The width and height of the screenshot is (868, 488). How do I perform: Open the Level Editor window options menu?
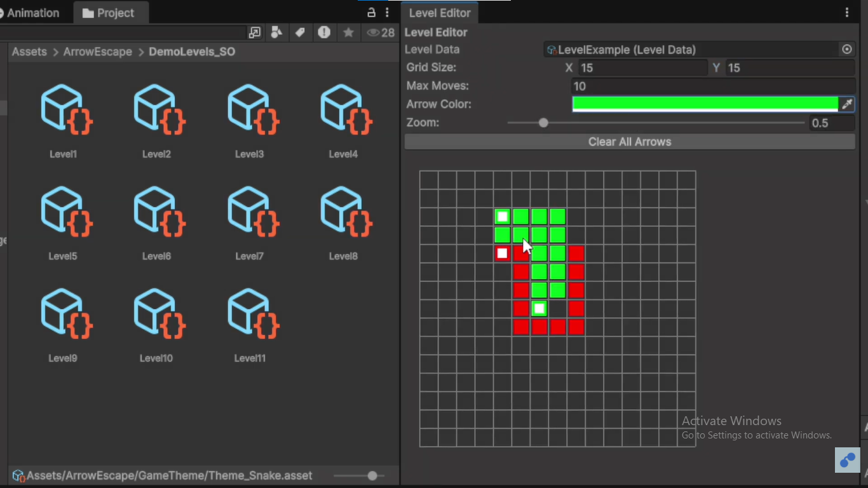click(847, 12)
